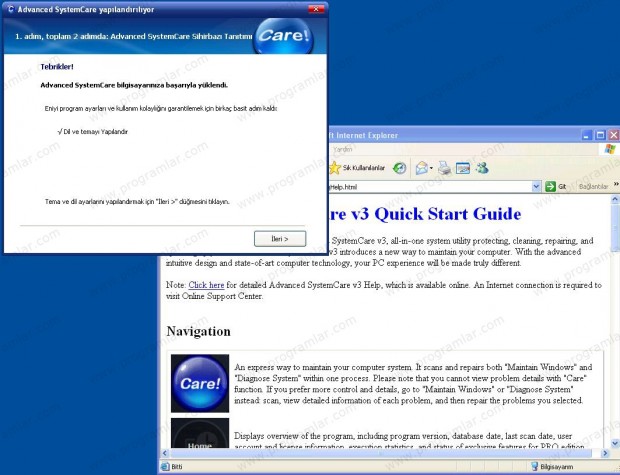
Task: Minimize the Internet Explorer window
Action: (x=587, y=135)
